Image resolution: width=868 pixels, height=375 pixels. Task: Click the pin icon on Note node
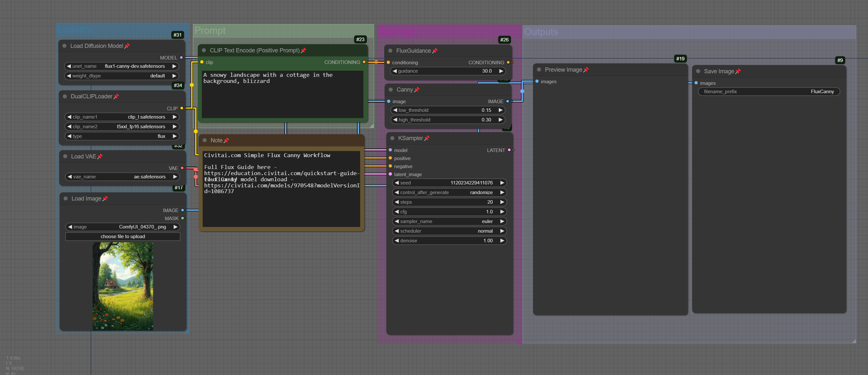(x=226, y=140)
